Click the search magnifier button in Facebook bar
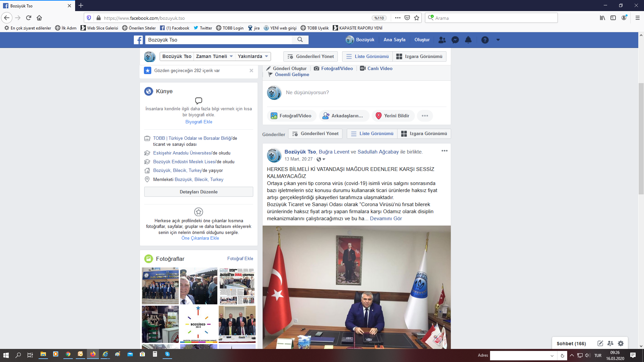The width and height of the screenshot is (644, 362). (300, 40)
